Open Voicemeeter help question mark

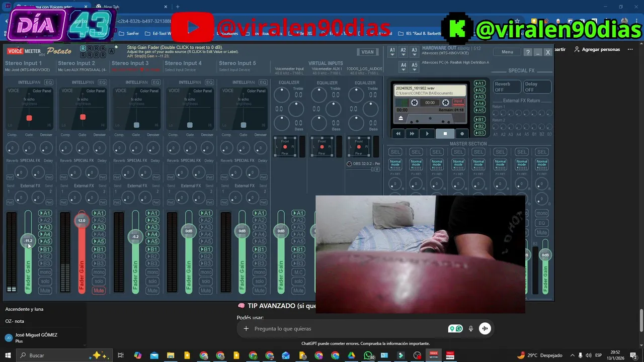[527, 52]
